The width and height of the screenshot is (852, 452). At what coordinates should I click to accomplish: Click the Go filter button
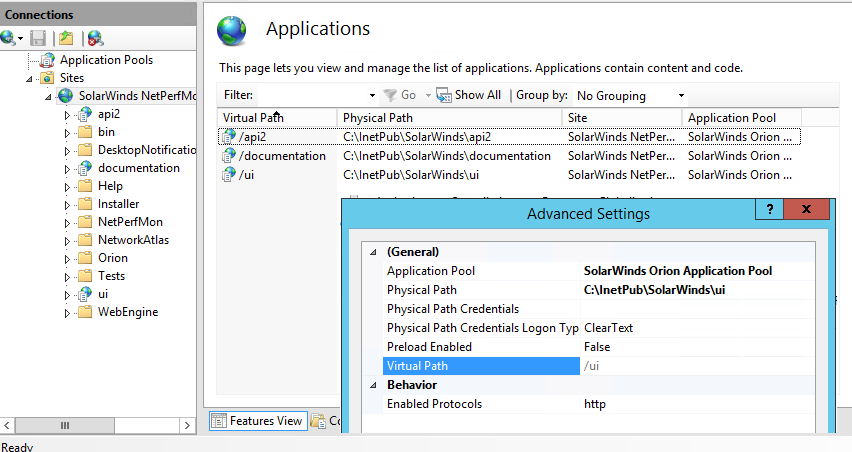(x=400, y=96)
